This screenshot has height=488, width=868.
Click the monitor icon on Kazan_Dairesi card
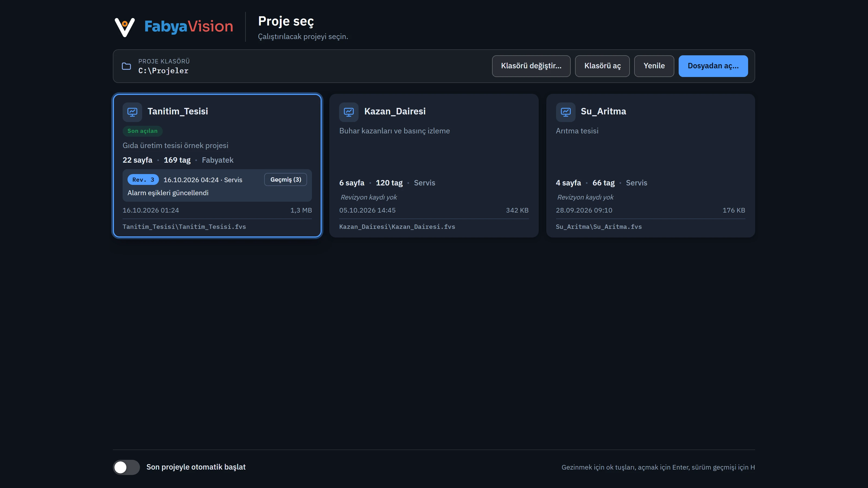point(349,112)
